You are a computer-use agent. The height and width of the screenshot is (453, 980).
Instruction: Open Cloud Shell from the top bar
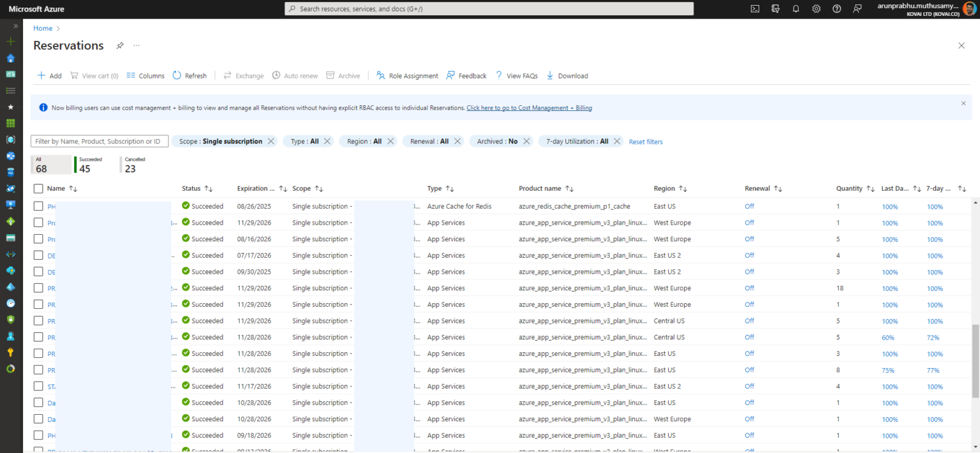[755, 8]
